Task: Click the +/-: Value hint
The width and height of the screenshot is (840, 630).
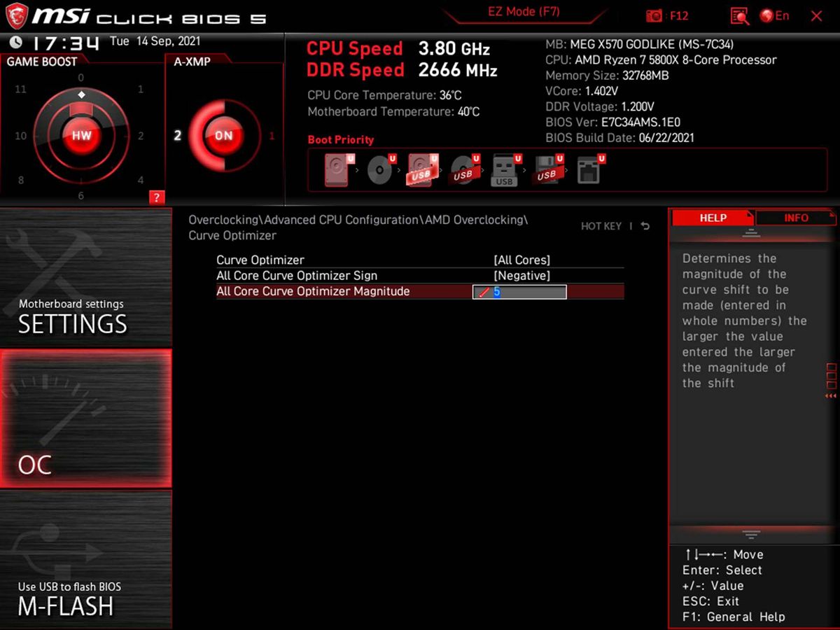Action: tap(713, 586)
